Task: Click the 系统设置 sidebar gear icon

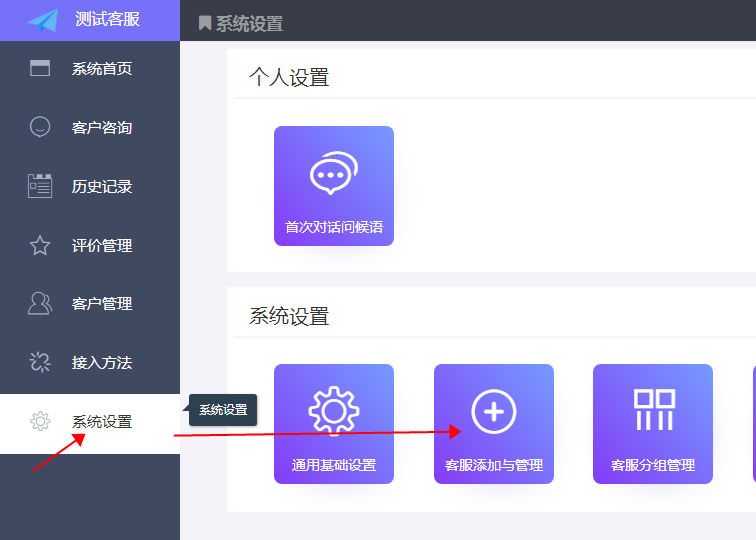Action: click(40, 421)
